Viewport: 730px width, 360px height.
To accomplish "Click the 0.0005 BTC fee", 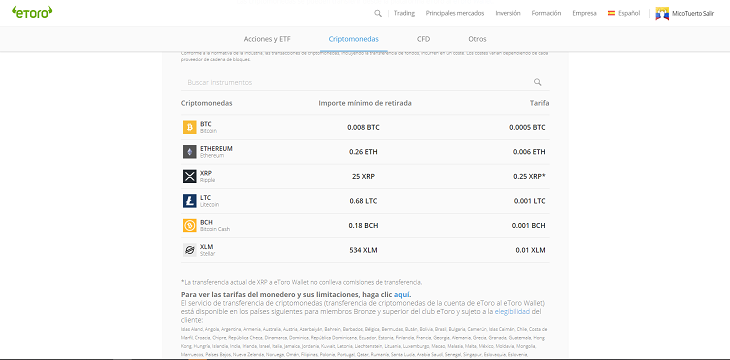I will (527, 127).
